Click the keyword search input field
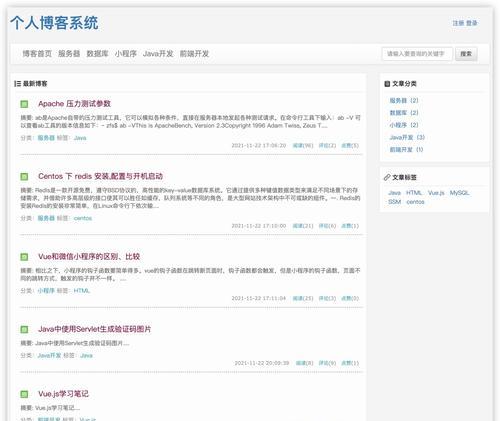This screenshot has width=500, height=421. [x=417, y=54]
